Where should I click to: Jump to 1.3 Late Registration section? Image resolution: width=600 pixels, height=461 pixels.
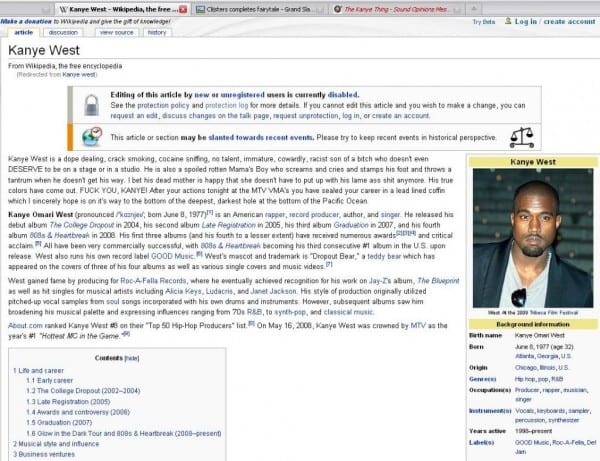tap(68, 401)
